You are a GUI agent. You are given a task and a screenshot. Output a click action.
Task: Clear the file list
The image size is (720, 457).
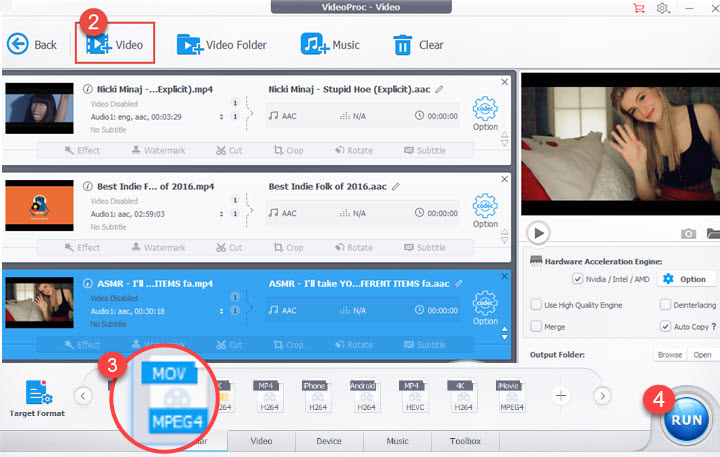point(418,45)
